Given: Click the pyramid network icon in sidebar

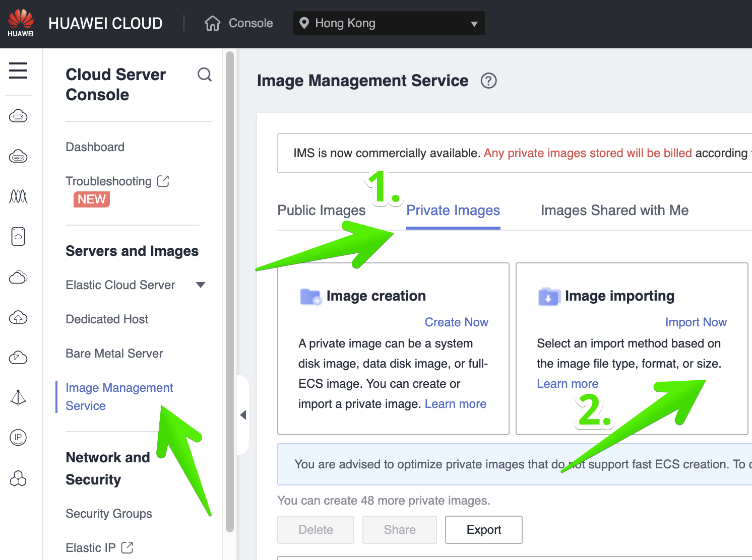Looking at the screenshot, I should (x=18, y=397).
